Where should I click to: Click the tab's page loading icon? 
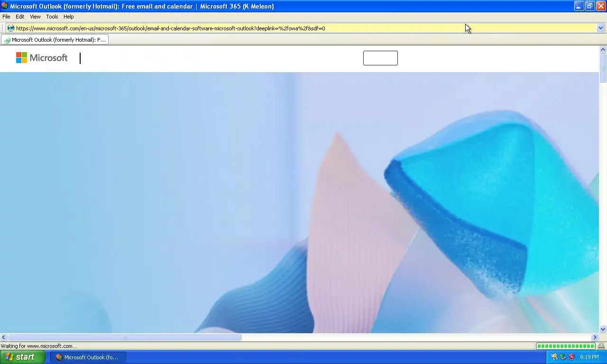pos(7,40)
